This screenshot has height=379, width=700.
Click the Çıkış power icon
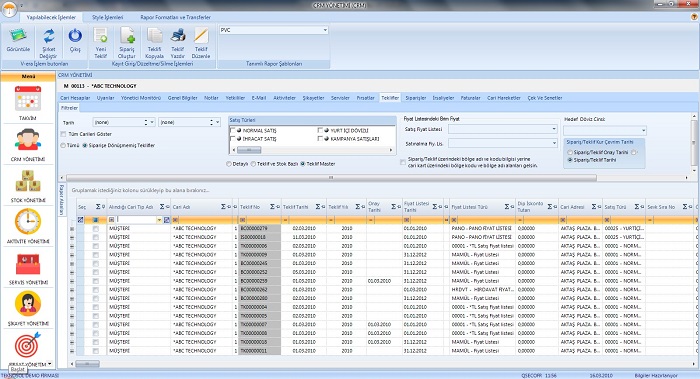click(75, 36)
